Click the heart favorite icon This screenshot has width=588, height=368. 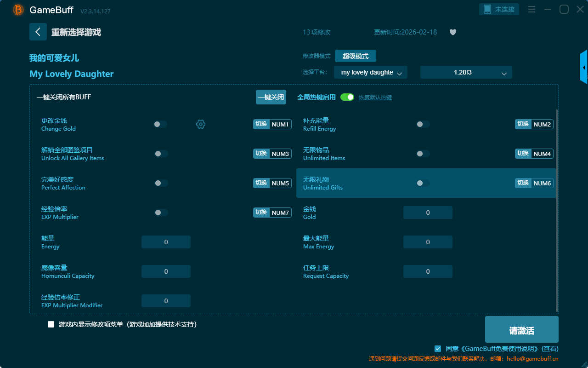point(452,32)
